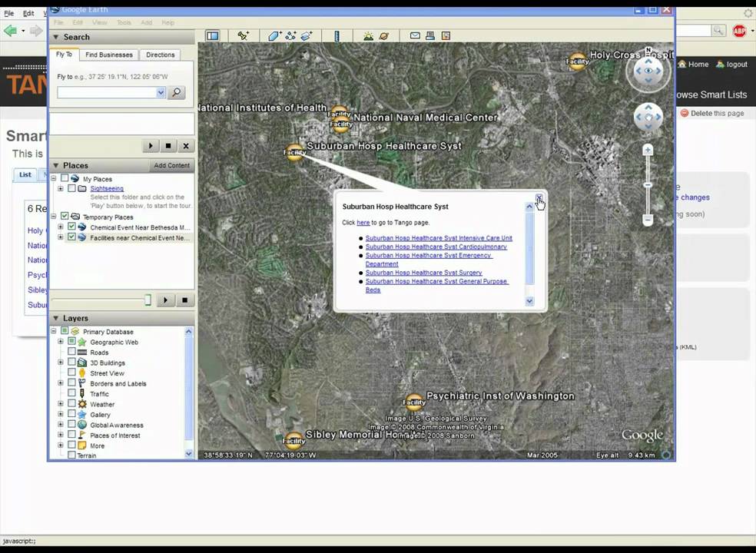Toggle the Sunlight toolbar icon
Image resolution: width=756 pixels, height=553 pixels.
(x=368, y=35)
